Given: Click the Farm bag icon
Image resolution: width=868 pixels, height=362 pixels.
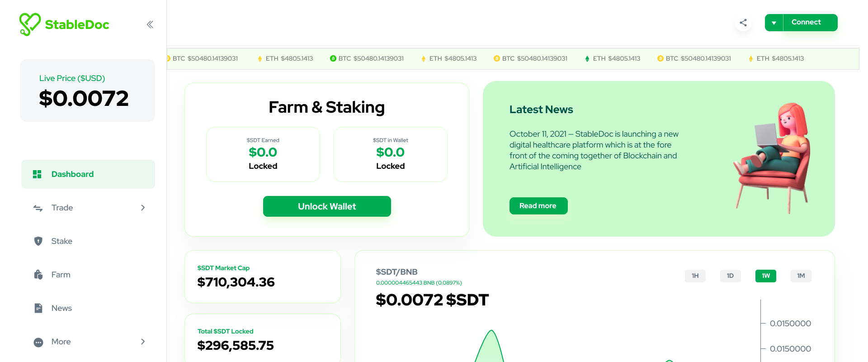Looking at the screenshot, I should click(38, 275).
